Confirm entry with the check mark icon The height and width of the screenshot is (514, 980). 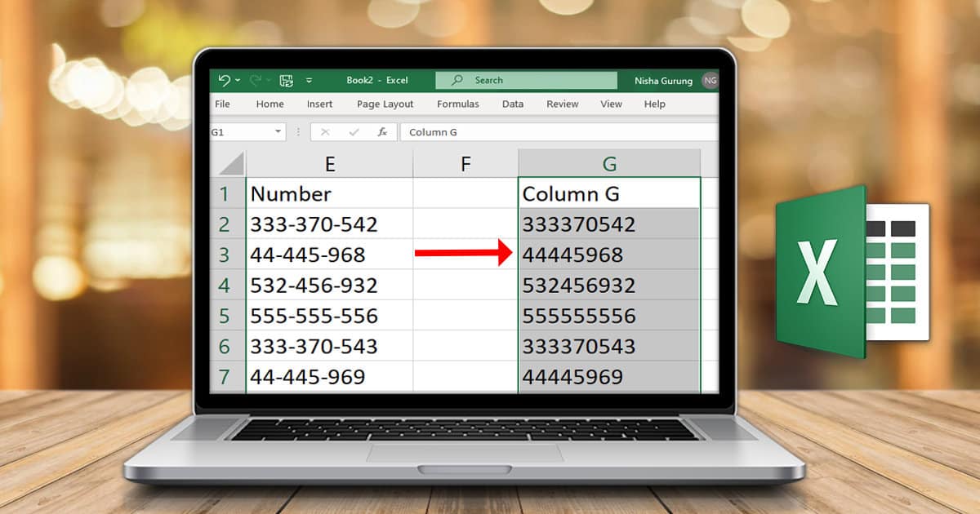click(x=353, y=131)
